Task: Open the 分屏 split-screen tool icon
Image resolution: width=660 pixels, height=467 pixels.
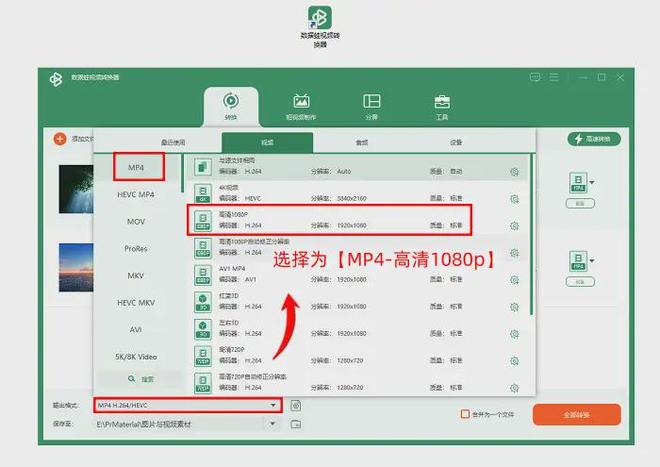Action: [371, 105]
